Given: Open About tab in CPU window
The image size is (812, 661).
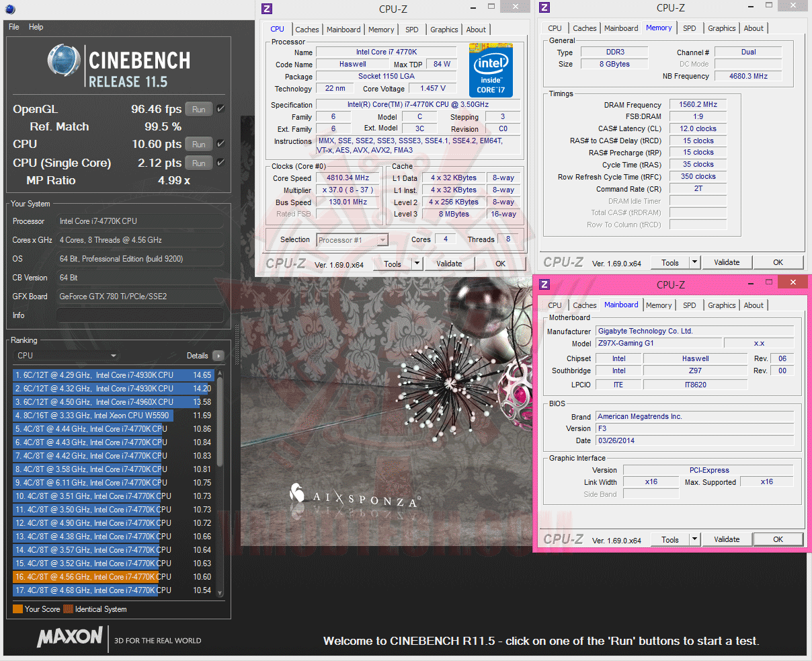Looking at the screenshot, I should pyautogui.click(x=476, y=30).
